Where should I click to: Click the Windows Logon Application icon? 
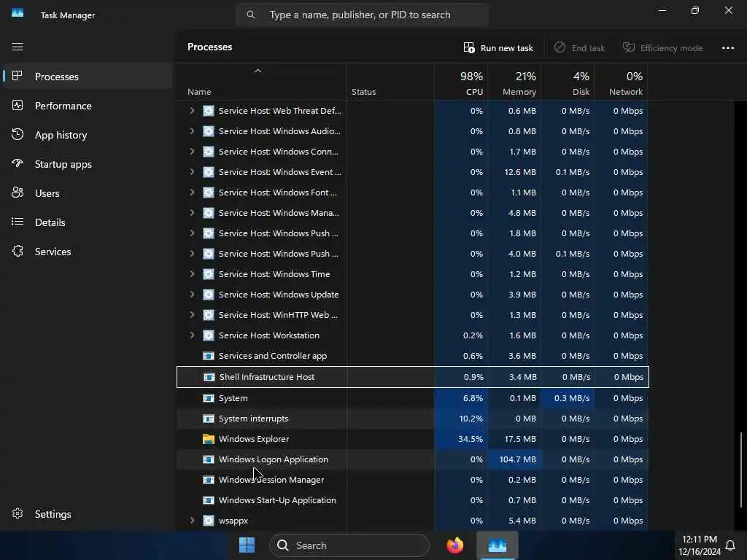[208, 459]
